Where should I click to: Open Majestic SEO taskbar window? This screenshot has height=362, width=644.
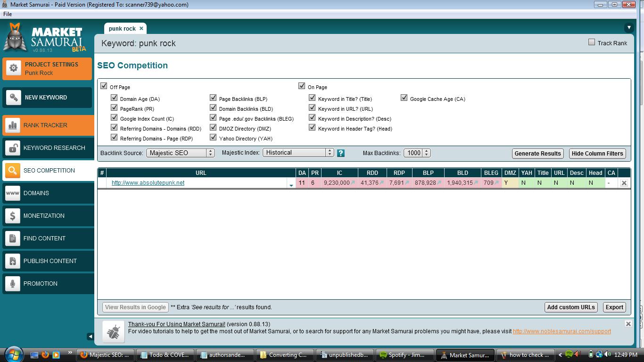pyautogui.click(x=105, y=355)
